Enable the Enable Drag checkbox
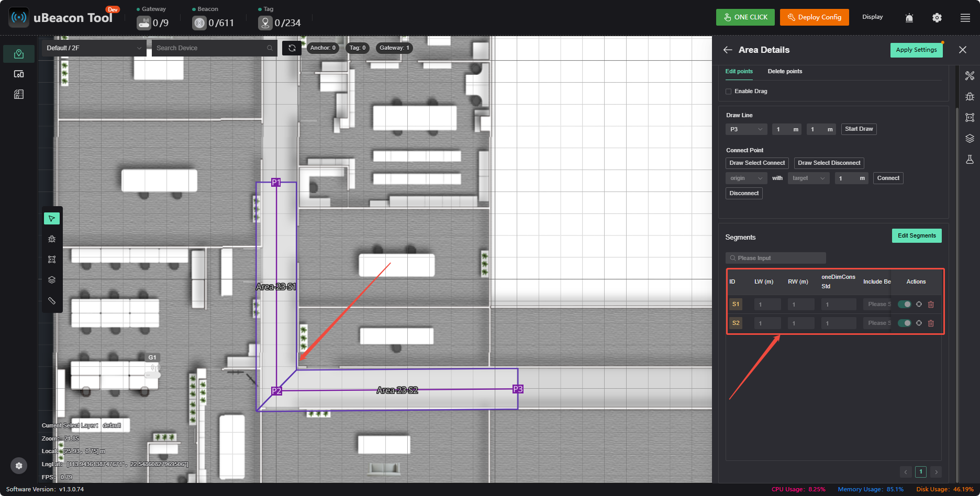 coord(728,92)
